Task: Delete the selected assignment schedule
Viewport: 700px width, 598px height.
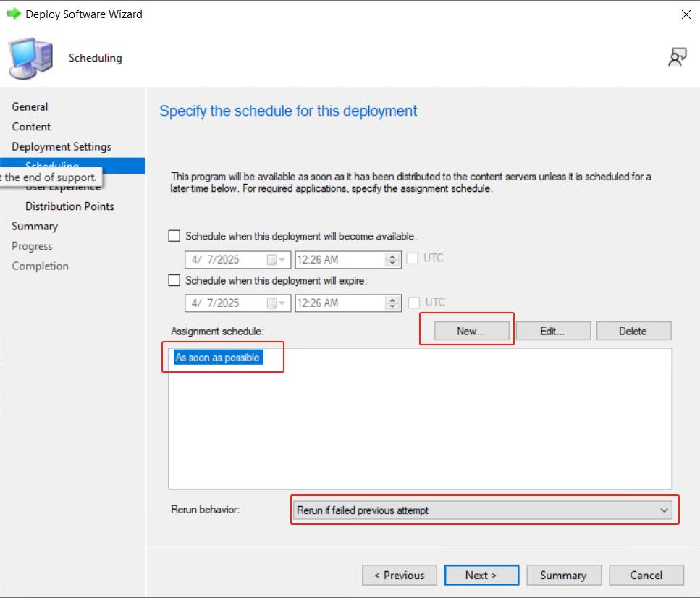Action: click(x=633, y=331)
